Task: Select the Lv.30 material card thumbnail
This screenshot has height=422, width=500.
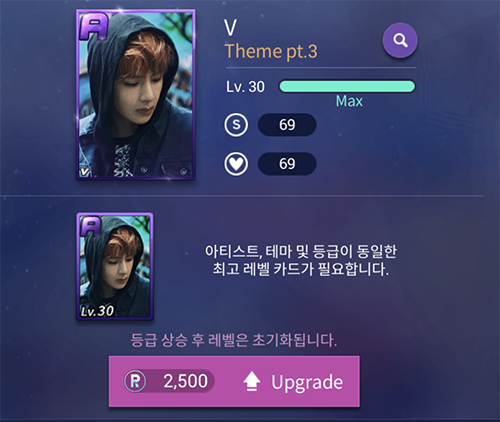Action: click(x=115, y=266)
